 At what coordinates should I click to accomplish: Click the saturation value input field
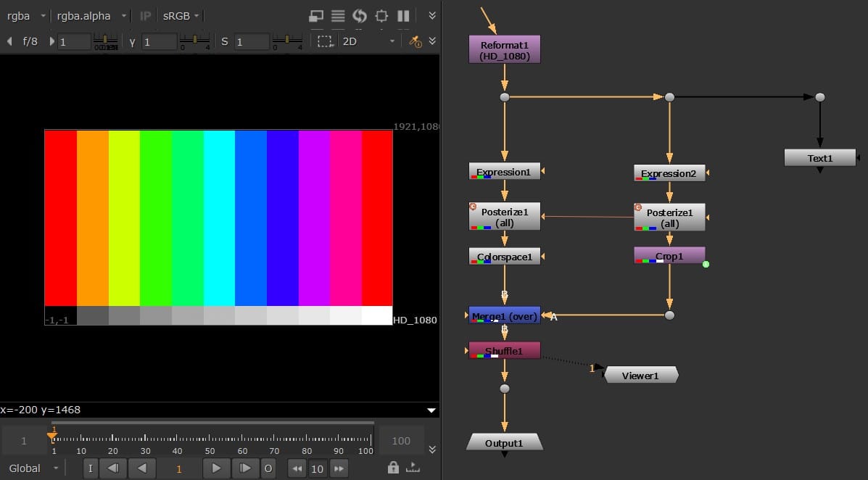click(252, 41)
